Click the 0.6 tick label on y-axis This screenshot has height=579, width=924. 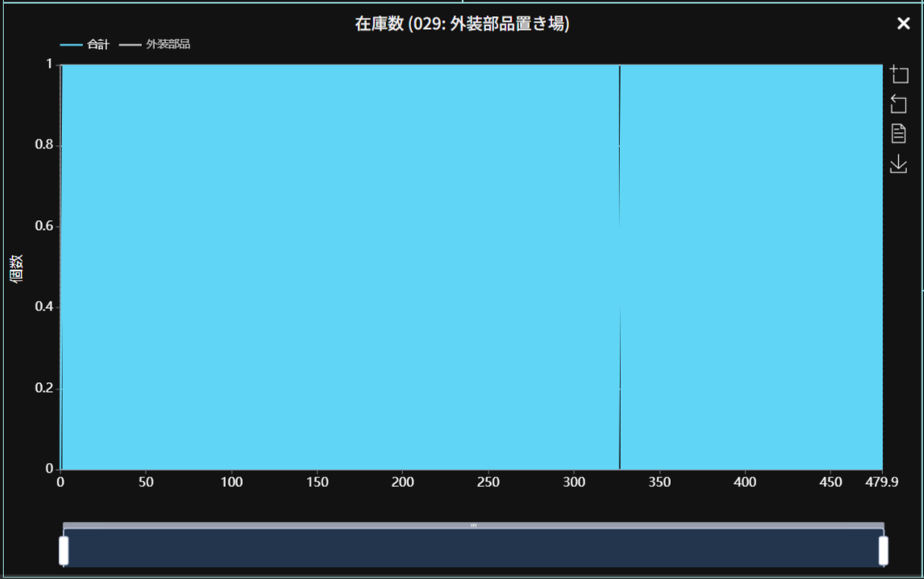(43, 227)
